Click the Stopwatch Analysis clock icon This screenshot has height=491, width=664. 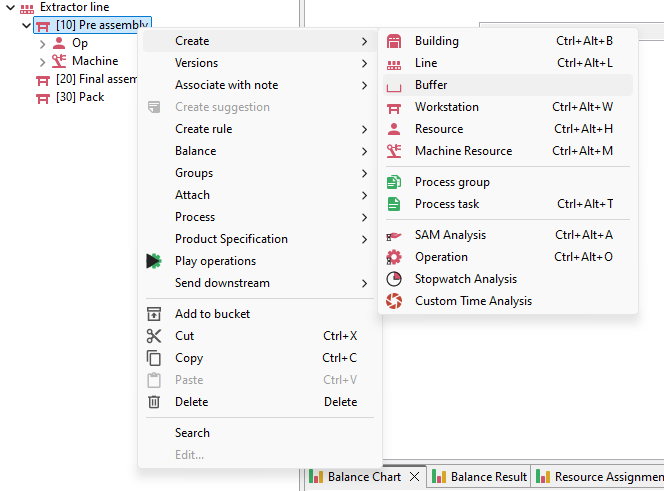(394, 279)
